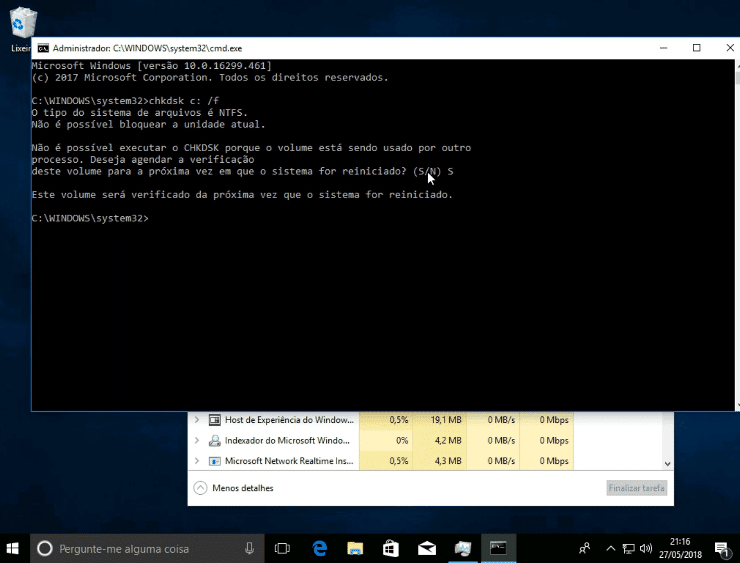Open the Windows Start menu
The height and width of the screenshot is (563, 740).
click(13, 548)
